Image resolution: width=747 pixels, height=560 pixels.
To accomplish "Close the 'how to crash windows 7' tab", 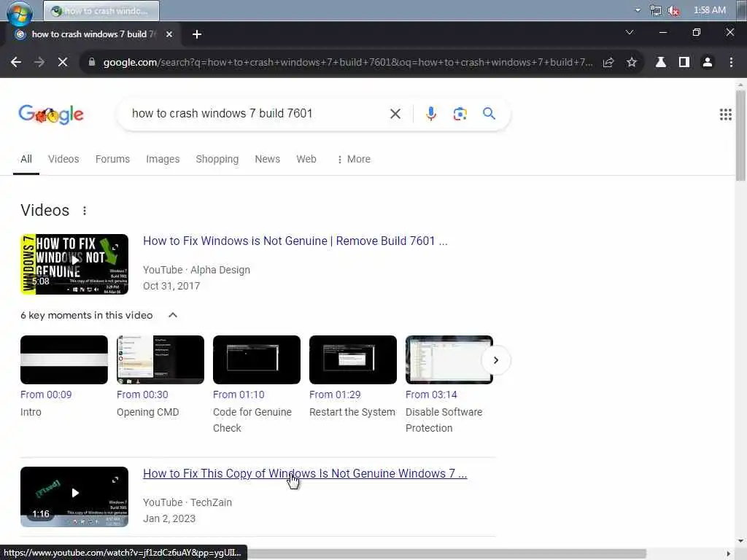I will [169, 34].
